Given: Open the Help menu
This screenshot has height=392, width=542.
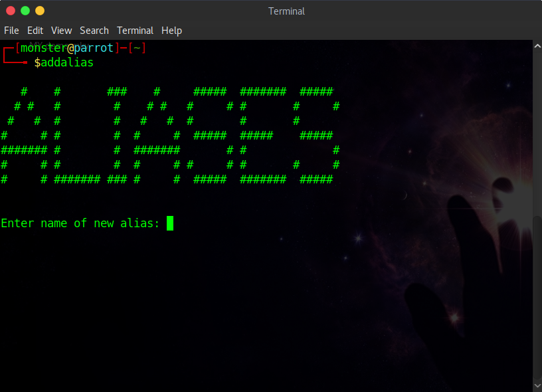Looking at the screenshot, I should pyautogui.click(x=172, y=31).
